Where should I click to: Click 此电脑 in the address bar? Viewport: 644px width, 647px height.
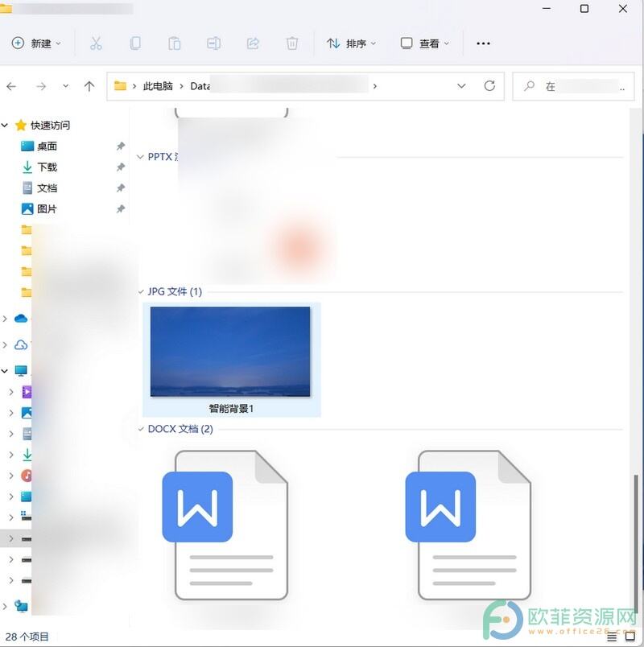click(x=158, y=86)
